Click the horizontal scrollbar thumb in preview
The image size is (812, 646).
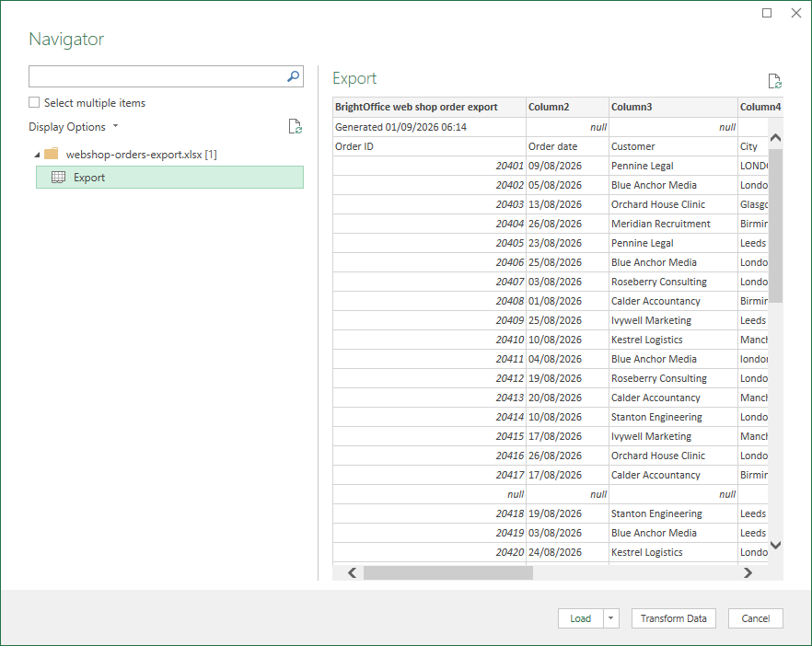[x=448, y=572]
